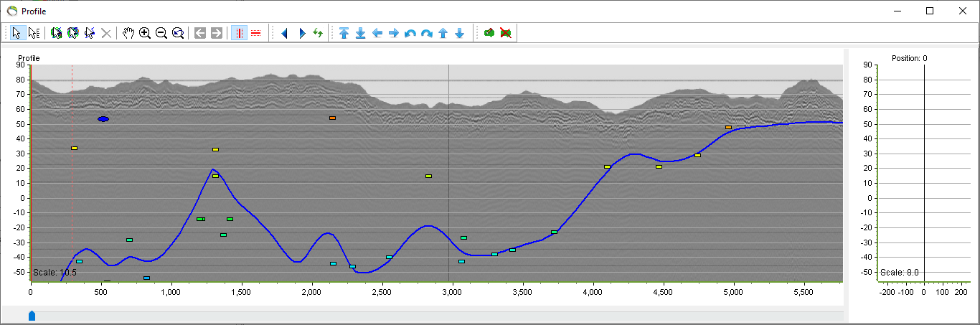This screenshot has height=325, width=980.
Task: Click the zoom out magnifier
Action: [161, 33]
